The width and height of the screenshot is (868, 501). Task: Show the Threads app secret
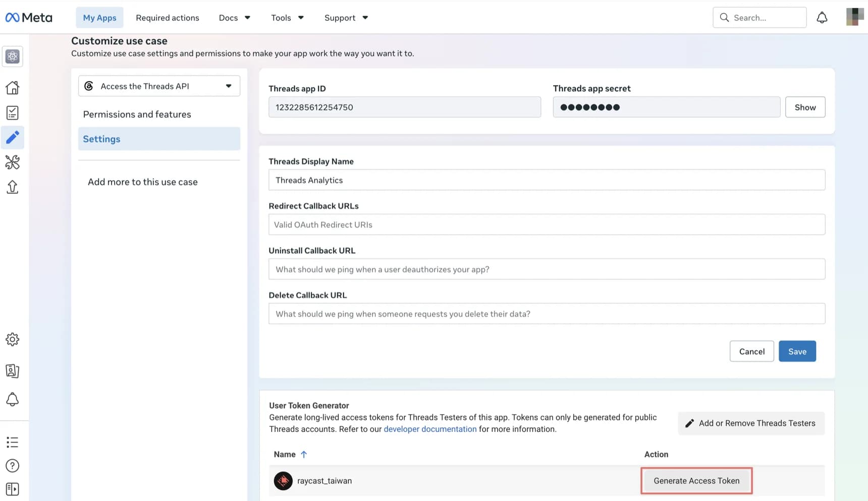coord(805,107)
